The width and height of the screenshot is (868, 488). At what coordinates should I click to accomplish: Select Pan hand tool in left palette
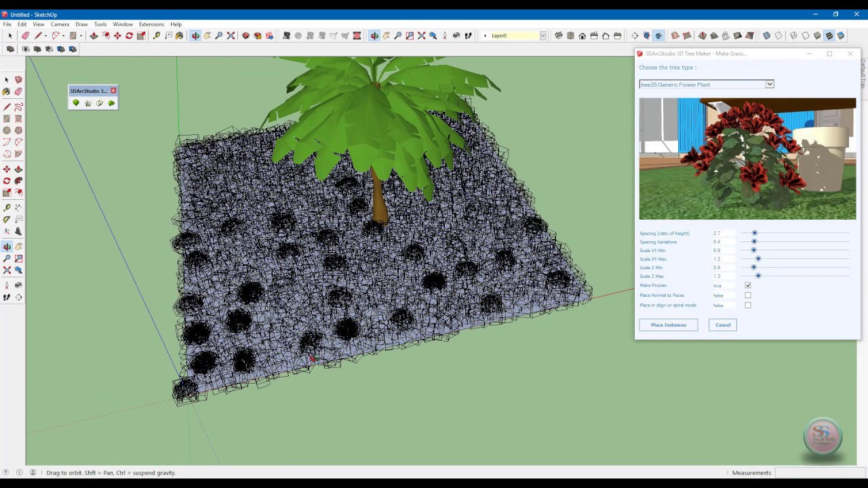(18, 247)
